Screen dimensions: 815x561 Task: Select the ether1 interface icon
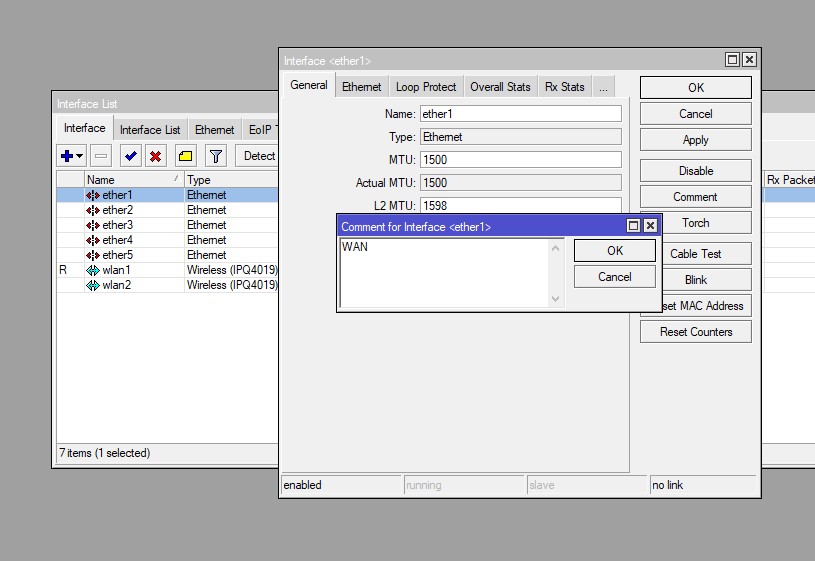pos(93,195)
